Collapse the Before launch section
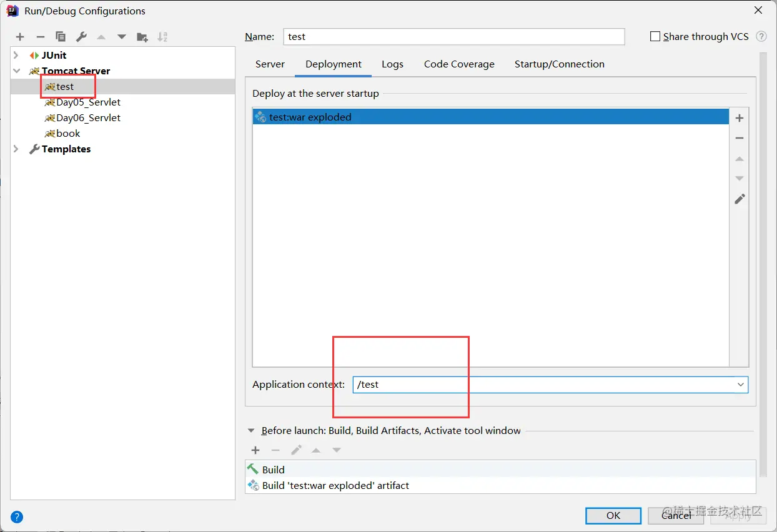This screenshot has height=532, width=777. point(251,431)
